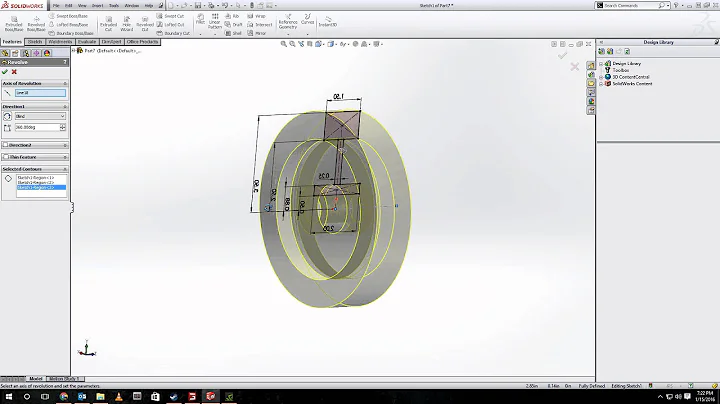The width and height of the screenshot is (720, 404).
Task: Switch to the Weldments tab
Action: click(60, 42)
